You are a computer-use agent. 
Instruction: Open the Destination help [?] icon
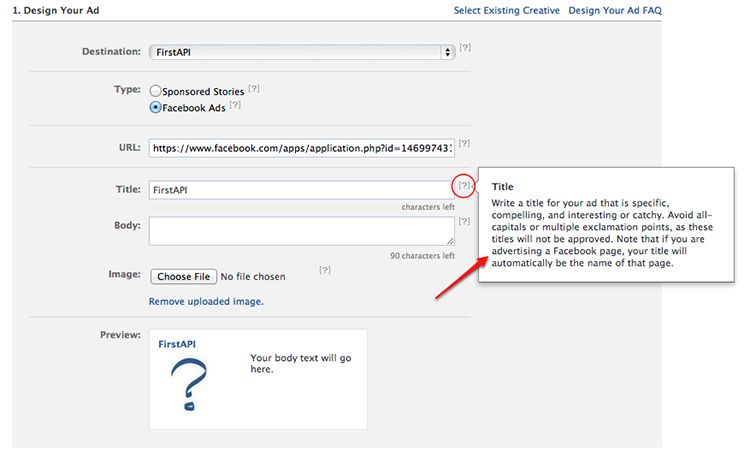pos(465,47)
